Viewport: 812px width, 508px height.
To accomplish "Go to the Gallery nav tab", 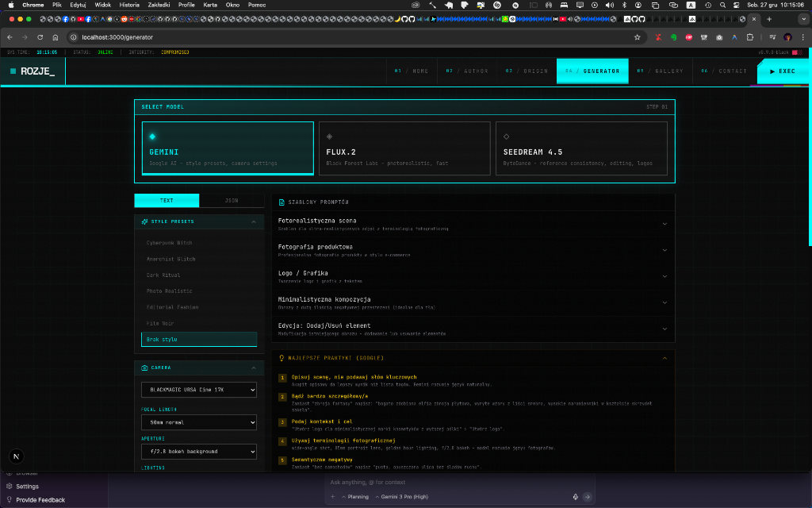I will tap(661, 71).
